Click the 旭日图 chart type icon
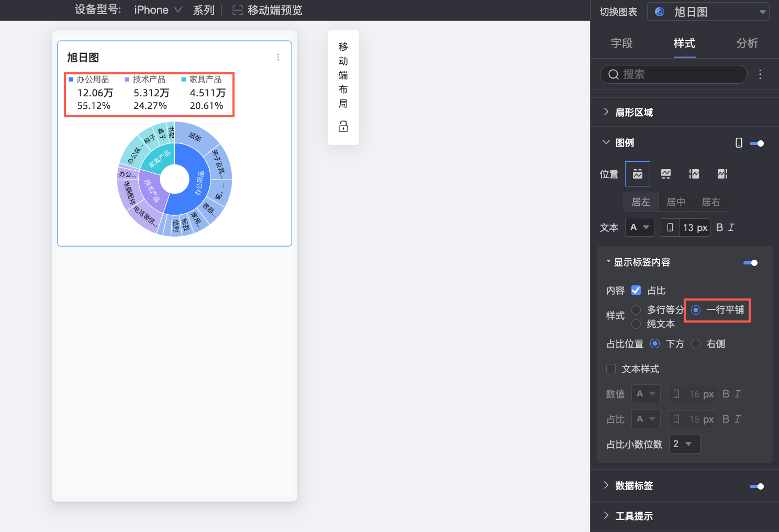Viewport: 779px width, 532px height. pyautogui.click(x=660, y=12)
